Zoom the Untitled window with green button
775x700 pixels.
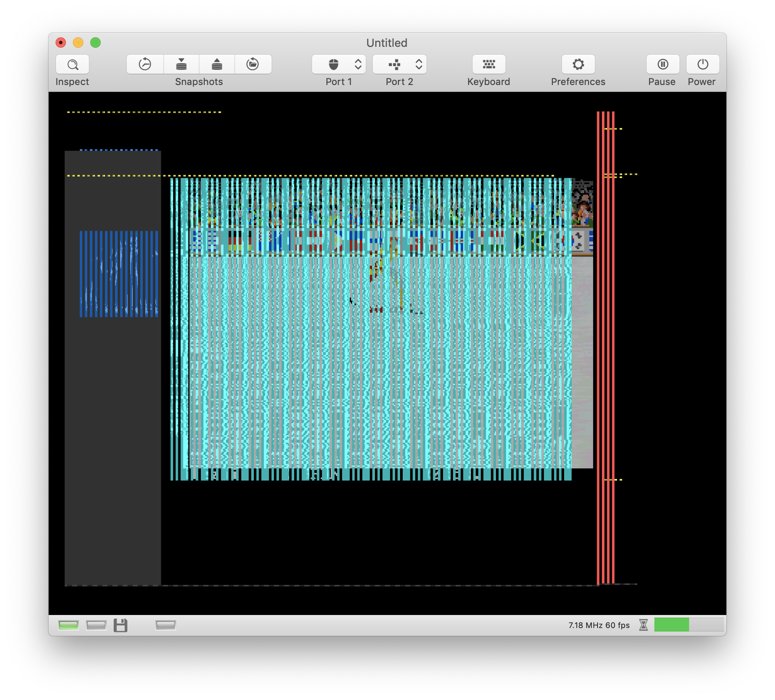pos(95,43)
